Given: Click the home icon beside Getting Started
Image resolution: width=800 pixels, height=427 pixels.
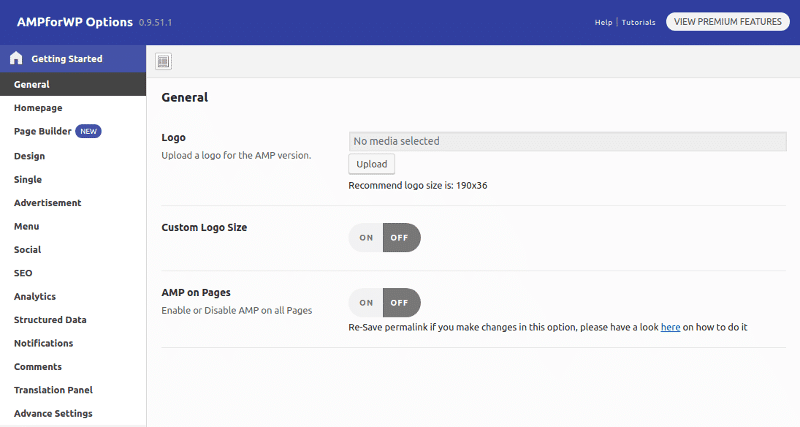Looking at the screenshot, I should pos(16,58).
